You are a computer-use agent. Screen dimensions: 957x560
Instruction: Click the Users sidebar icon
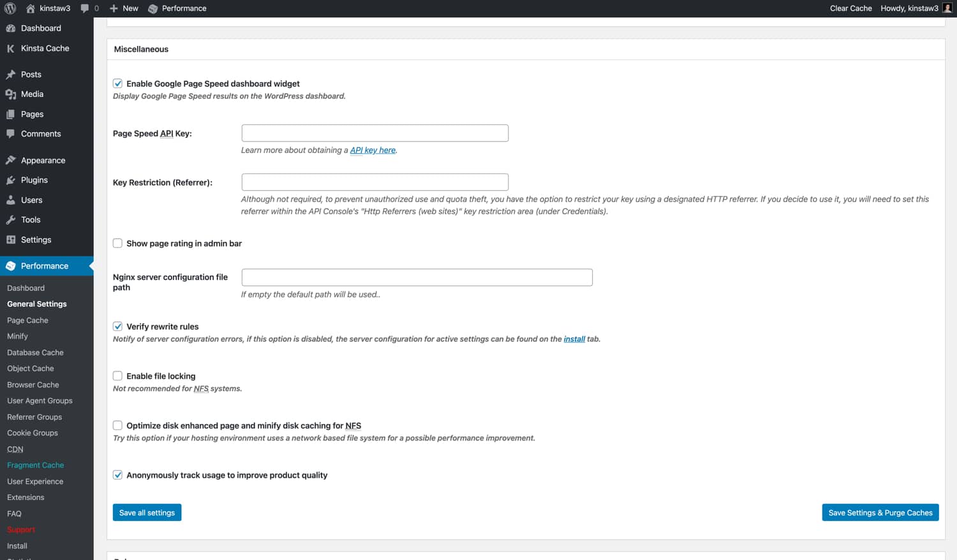click(x=11, y=200)
